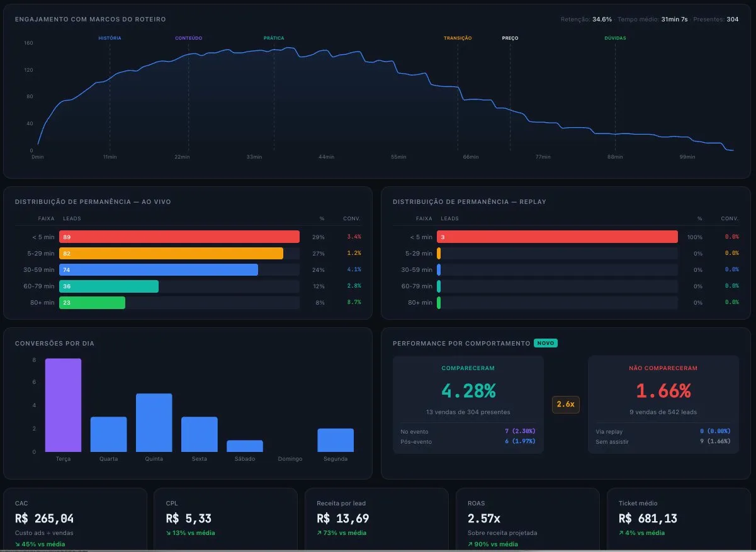This screenshot has height=552, width=756.
Task: Click the '9 vendas de 542 leads' text
Action: coord(663,412)
